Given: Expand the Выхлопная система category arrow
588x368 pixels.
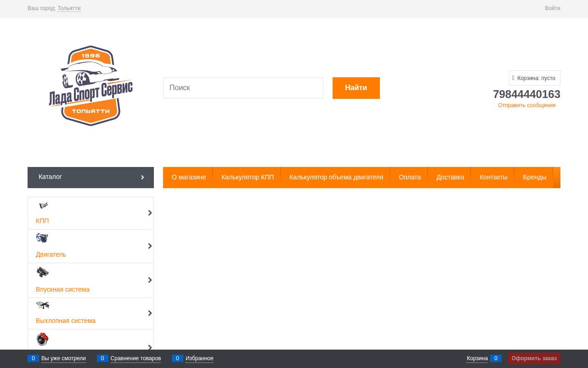Looking at the screenshot, I should click(x=150, y=313).
